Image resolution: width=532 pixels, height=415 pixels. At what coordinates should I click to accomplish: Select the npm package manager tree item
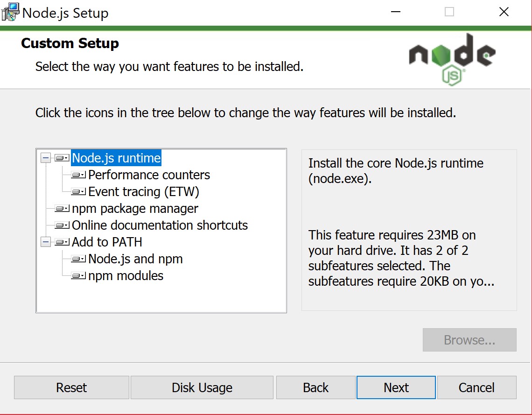(135, 209)
